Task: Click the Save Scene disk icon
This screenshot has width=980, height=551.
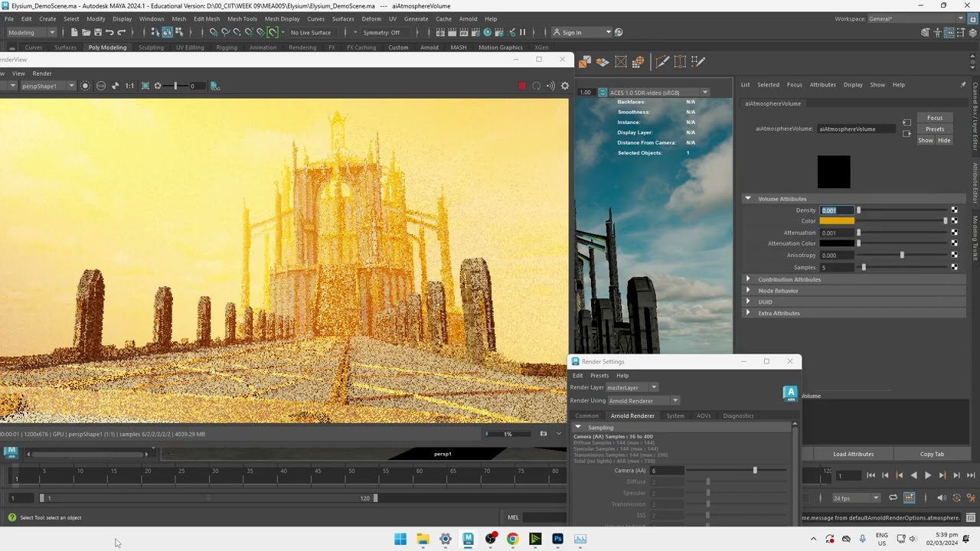Action: point(97,32)
